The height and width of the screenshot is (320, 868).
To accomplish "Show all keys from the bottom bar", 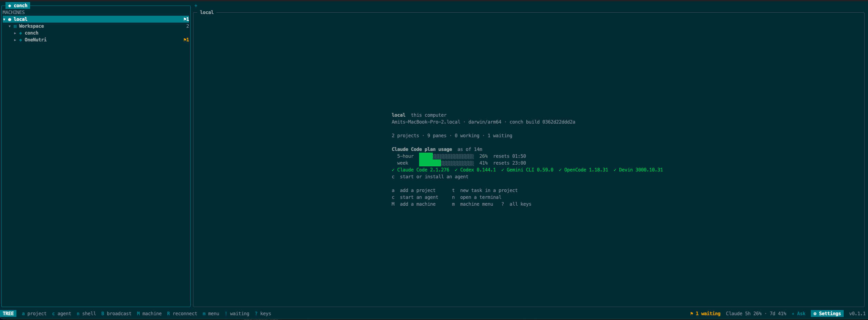I will (263, 313).
